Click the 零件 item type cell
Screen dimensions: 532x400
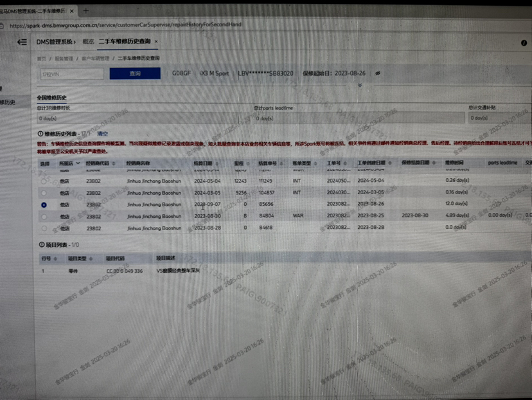pos(73,271)
